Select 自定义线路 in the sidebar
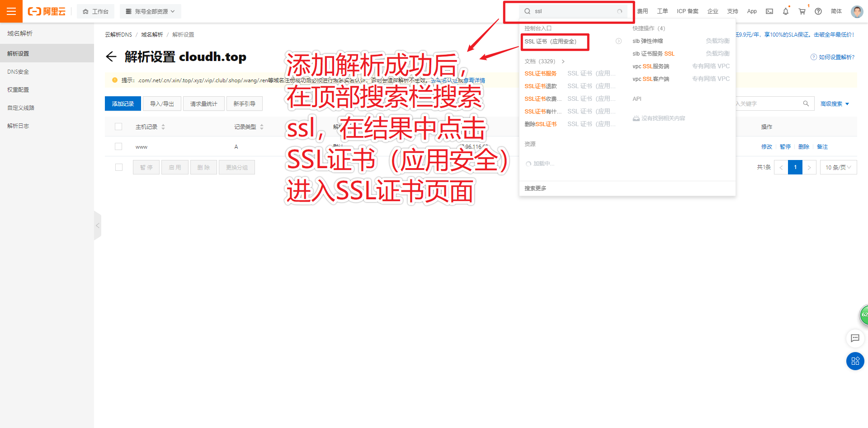This screenshot has height=428, width=868. (x=47, y=108)
